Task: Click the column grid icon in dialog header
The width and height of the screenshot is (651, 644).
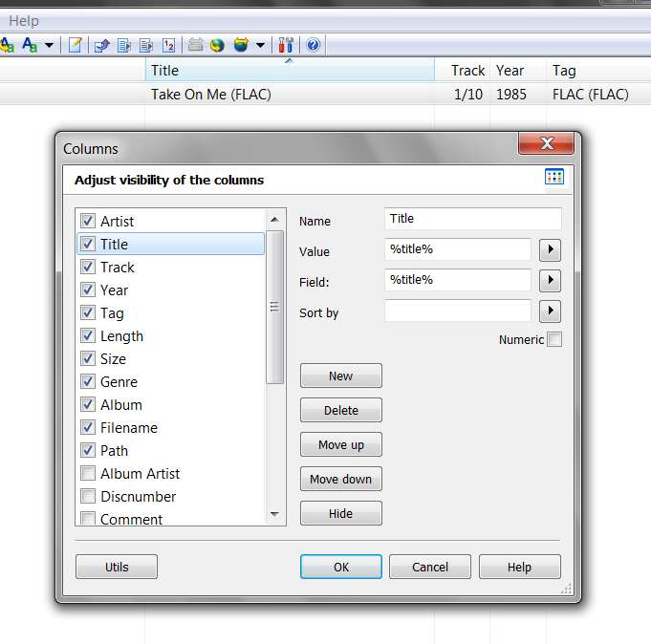Action: tap(553, 177)
